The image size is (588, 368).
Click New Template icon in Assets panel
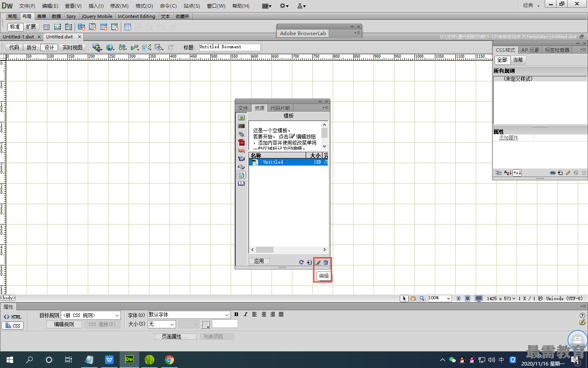tap(309, 262)
